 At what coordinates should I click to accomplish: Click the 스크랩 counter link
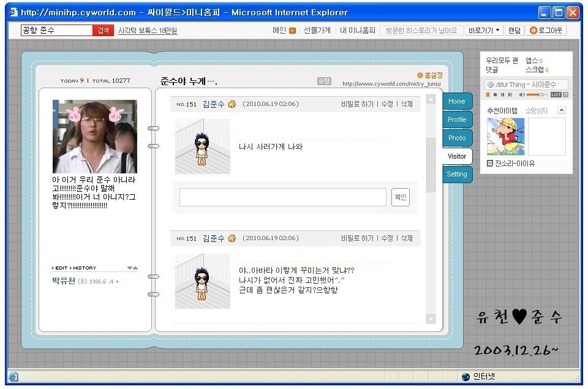pyautogui.click(x=537, y=70)
